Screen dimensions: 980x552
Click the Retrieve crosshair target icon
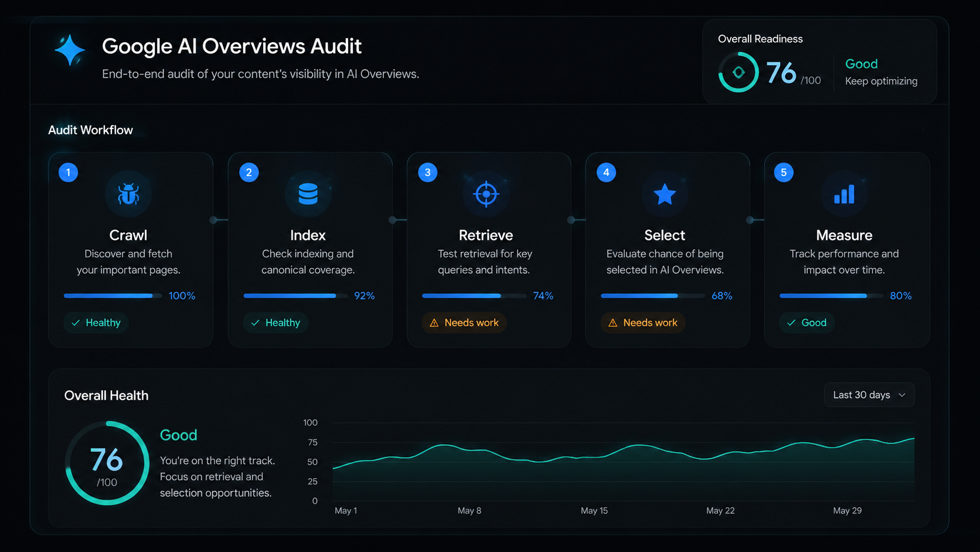pos(486,194)
